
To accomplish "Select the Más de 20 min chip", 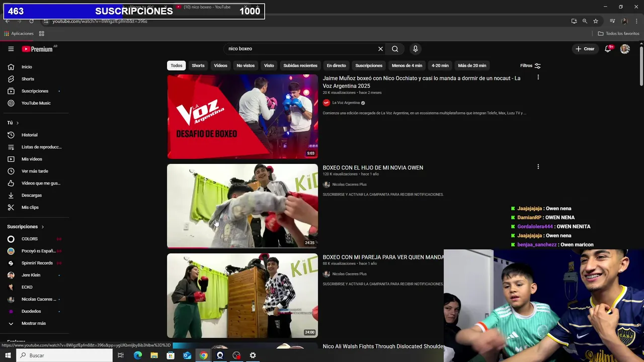I will click(472, 65).
